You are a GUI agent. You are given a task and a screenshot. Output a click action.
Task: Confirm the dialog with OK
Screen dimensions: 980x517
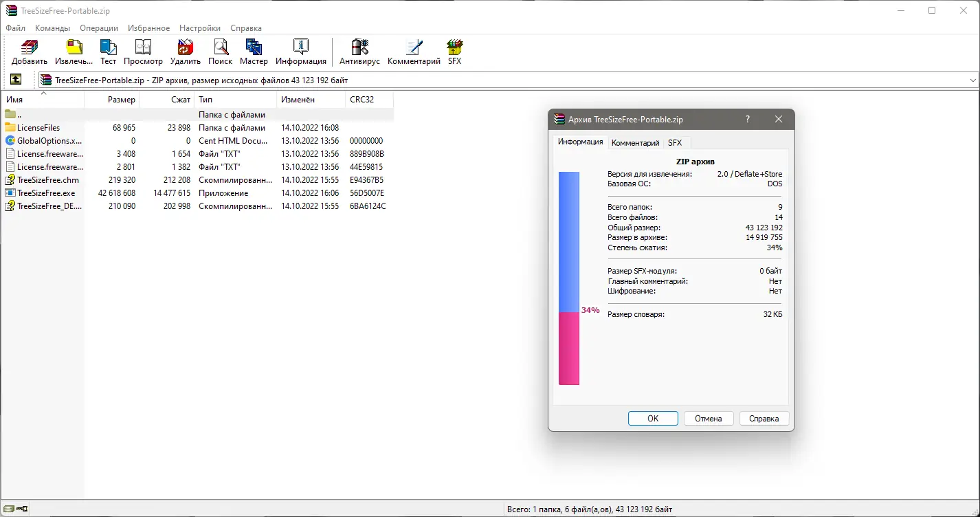(x=653, y=418)
